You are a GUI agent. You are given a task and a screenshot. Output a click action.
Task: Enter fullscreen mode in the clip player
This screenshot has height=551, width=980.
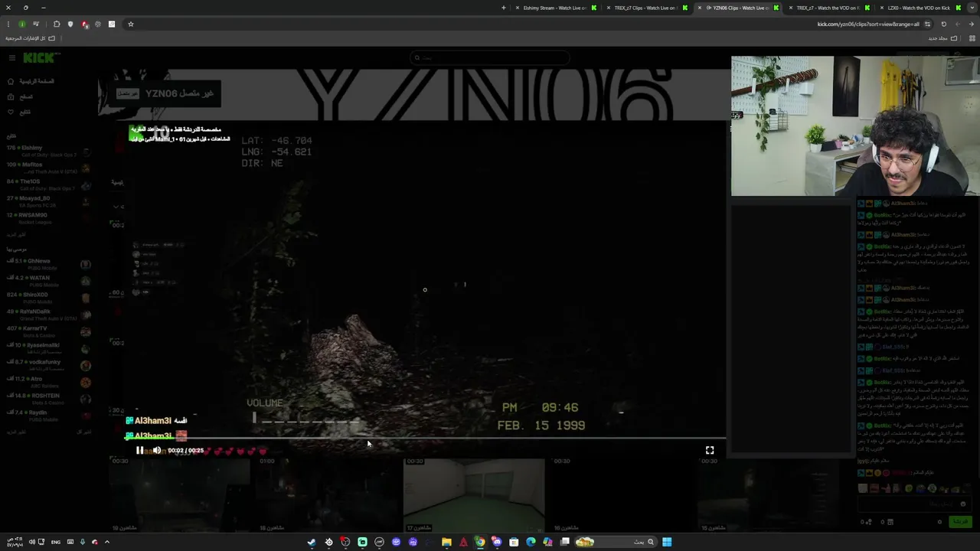(x=710, y=451)
